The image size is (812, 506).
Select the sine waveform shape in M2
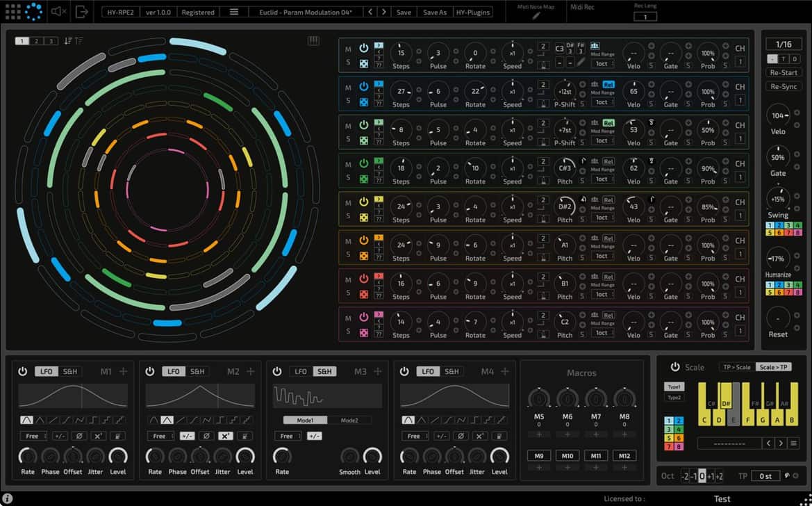pos(154,420)
